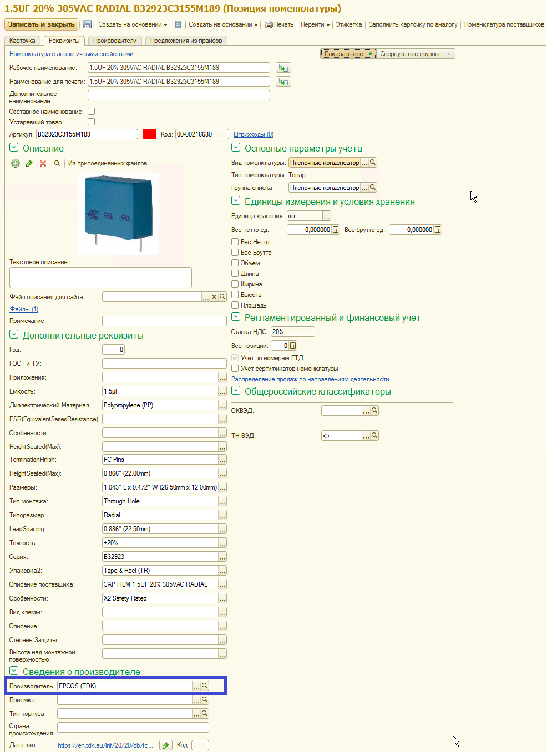The width and height of the screenshot is (547, 756).
Task: Check Учет сертификатов номенклатуры box
Action: (235, 369)
